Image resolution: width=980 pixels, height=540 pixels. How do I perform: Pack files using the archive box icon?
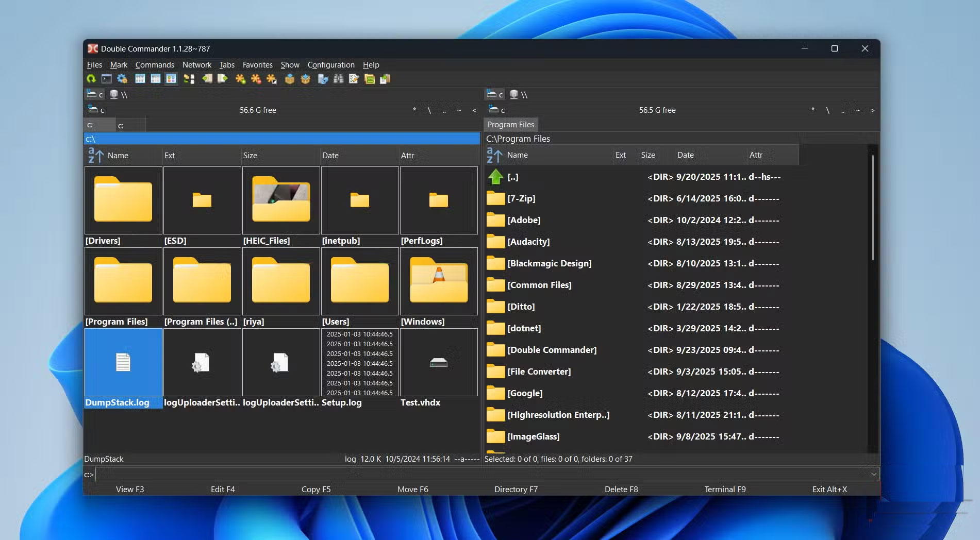[290, 78]
